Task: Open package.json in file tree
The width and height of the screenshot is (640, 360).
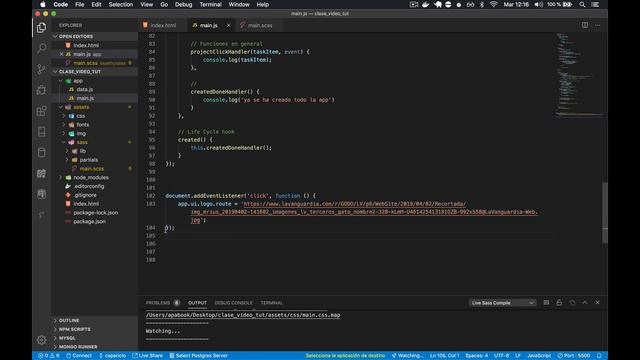Action: pos(89,221)
